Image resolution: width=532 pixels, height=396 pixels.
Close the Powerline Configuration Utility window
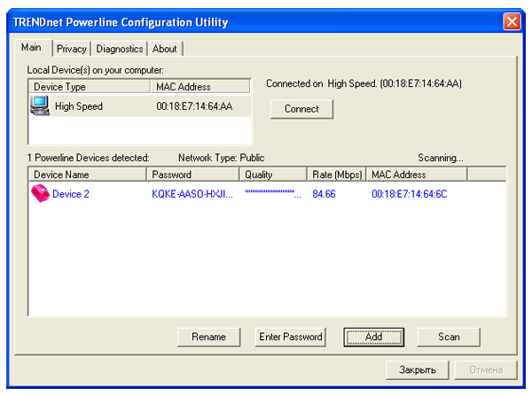(x=512, y=21)
